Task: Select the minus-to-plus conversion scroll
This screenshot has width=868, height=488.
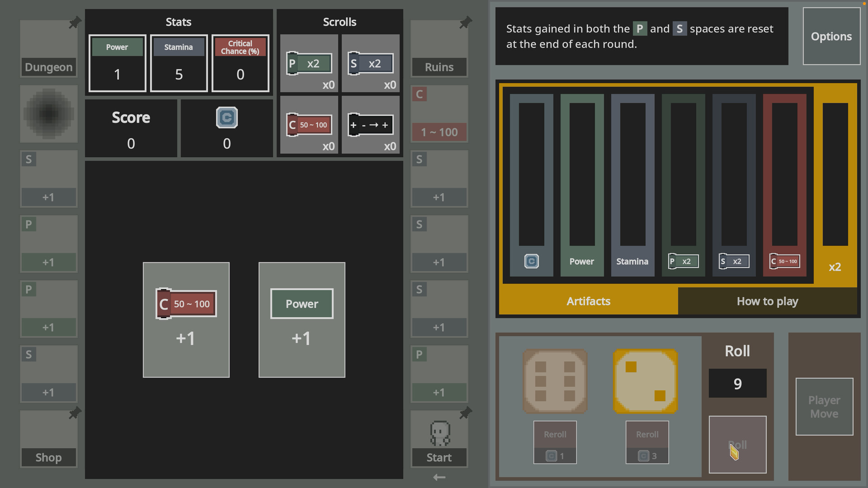Action: [x=370, y=125]
